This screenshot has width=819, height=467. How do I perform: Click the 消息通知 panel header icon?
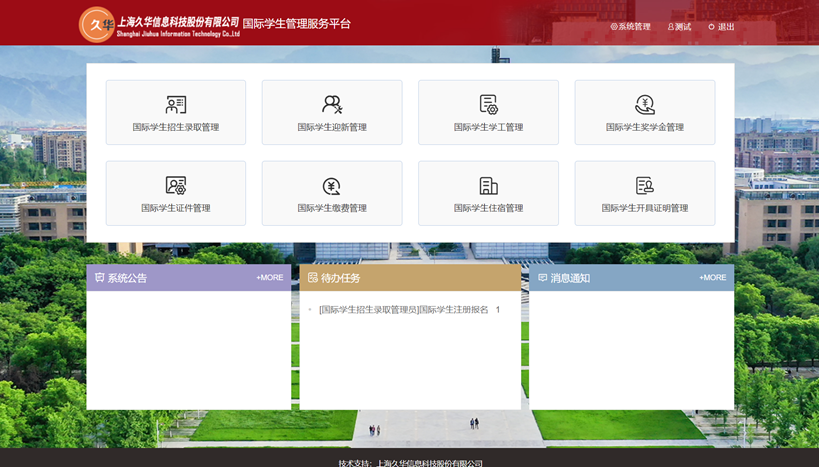pos(543,278)
